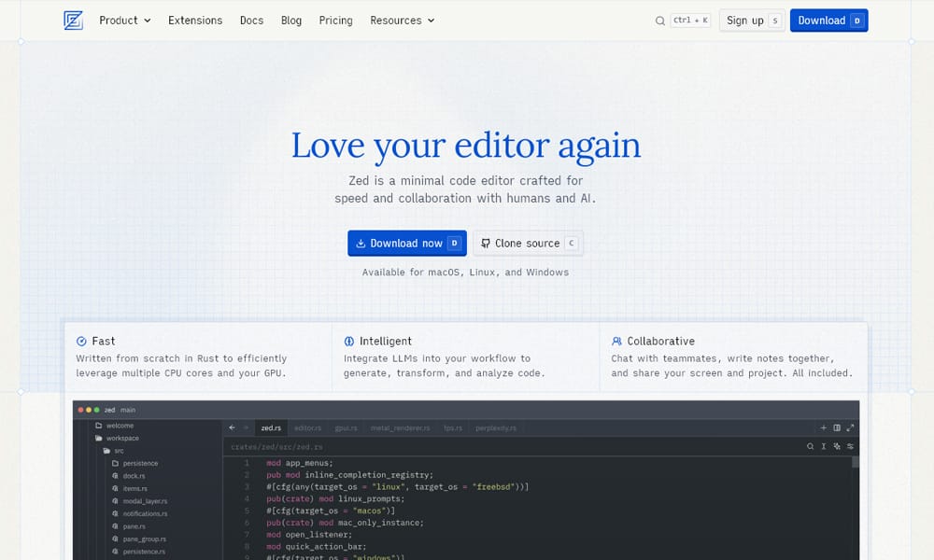Click the Sign up button
934x560 pixels.
(751, 20)
